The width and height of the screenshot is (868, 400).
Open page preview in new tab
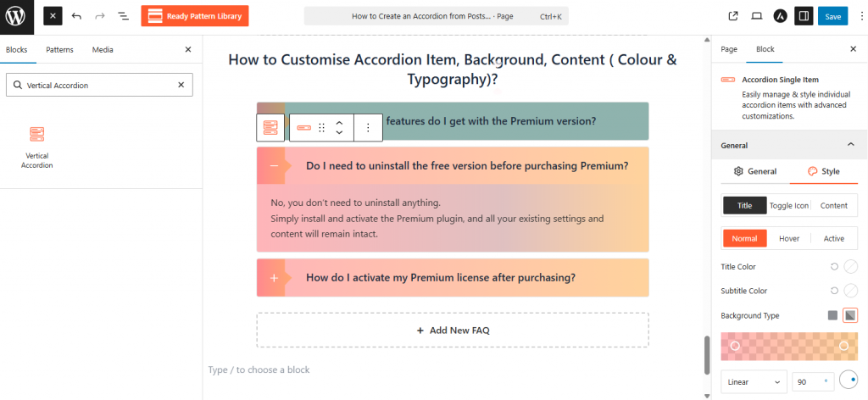(733, 16)
